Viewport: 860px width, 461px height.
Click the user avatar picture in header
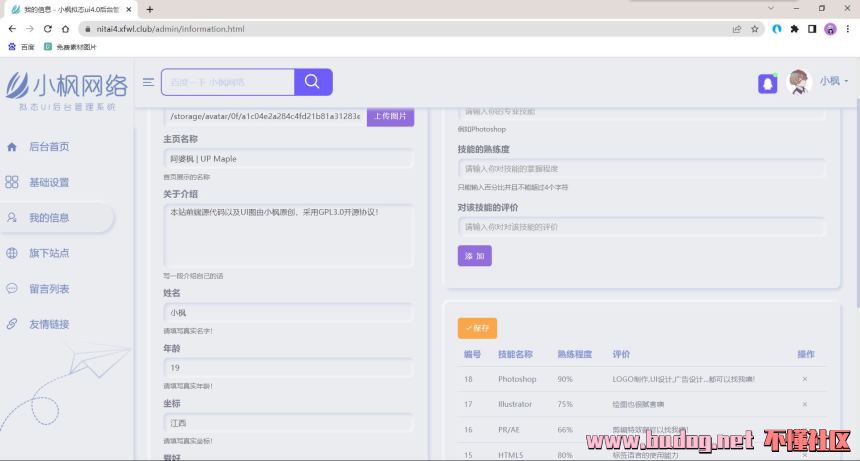pyautogui.click(x=798, y=82)
